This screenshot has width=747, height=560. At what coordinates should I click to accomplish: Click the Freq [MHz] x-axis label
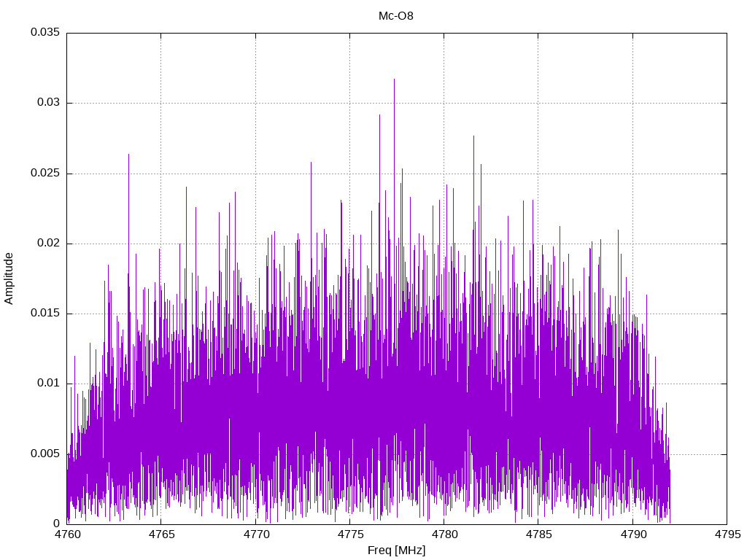pos(396,551)
